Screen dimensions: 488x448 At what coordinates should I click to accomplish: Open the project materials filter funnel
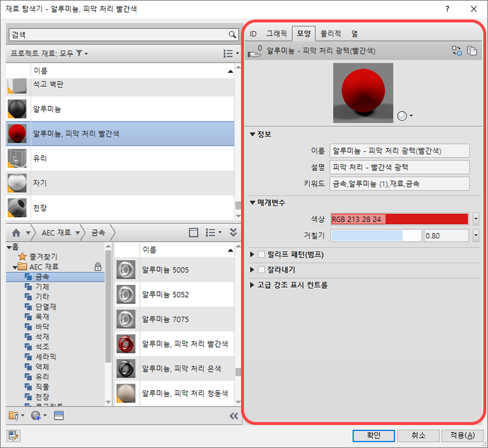[x=80, y=53]
